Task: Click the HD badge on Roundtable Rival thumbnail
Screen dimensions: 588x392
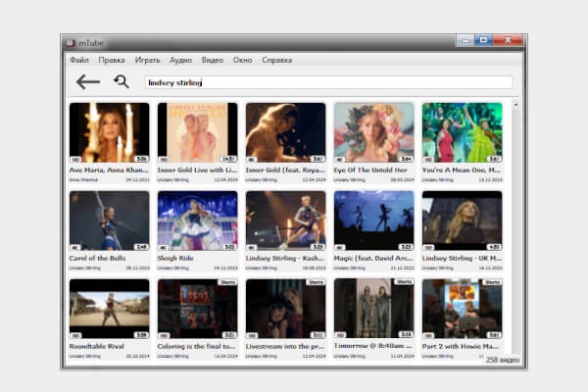Action: [x=75, y=335]
